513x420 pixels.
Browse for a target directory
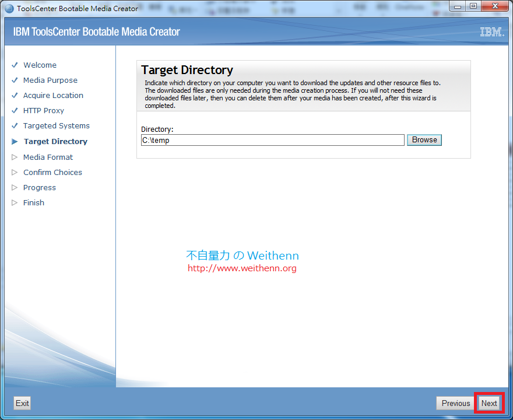click(424, 140)
